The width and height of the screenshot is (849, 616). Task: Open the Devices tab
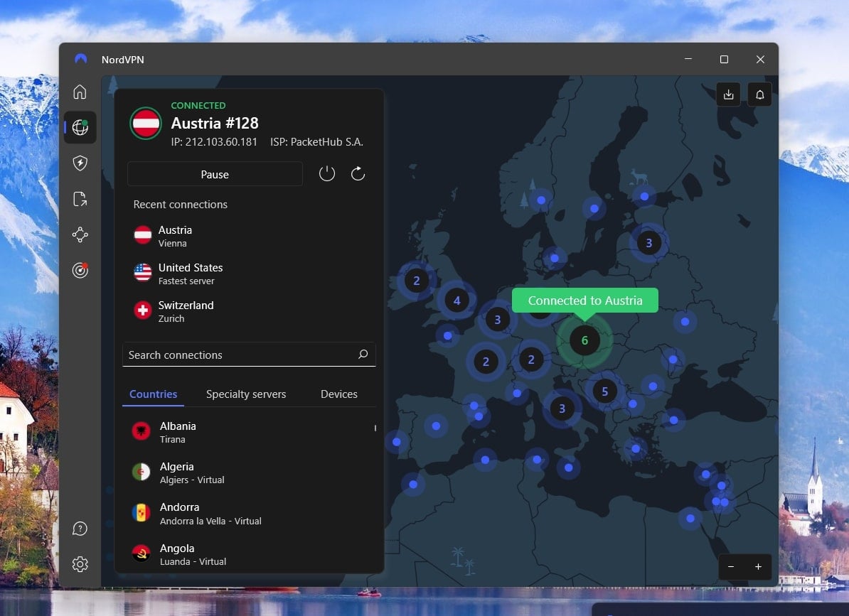(338, 394)
